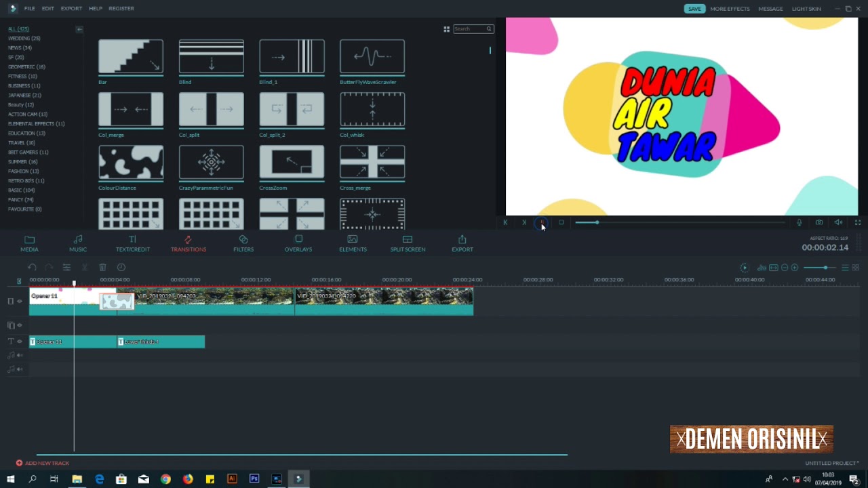Select the Blind transition thumbnail
Screen dimensions: 868x488
[211, 56]
